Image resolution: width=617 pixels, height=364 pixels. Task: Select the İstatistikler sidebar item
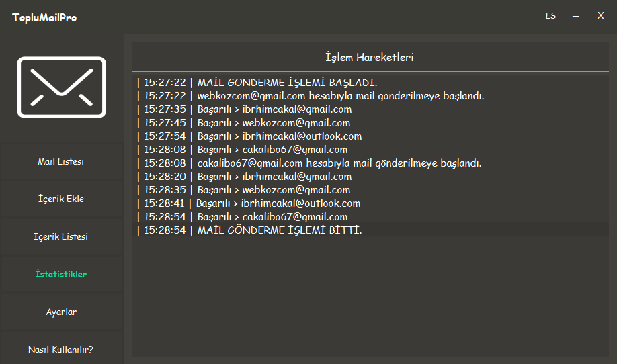click(x=61, y=274)
